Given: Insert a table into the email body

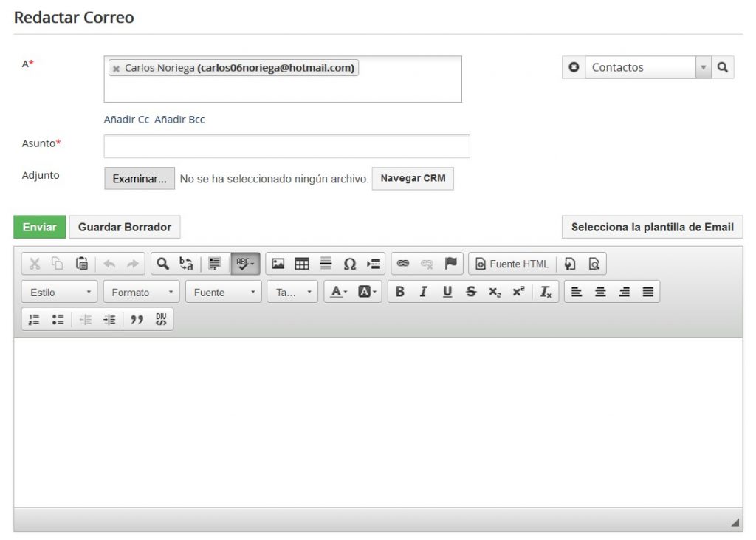Looking at the screenshot, I should (302, 264).
